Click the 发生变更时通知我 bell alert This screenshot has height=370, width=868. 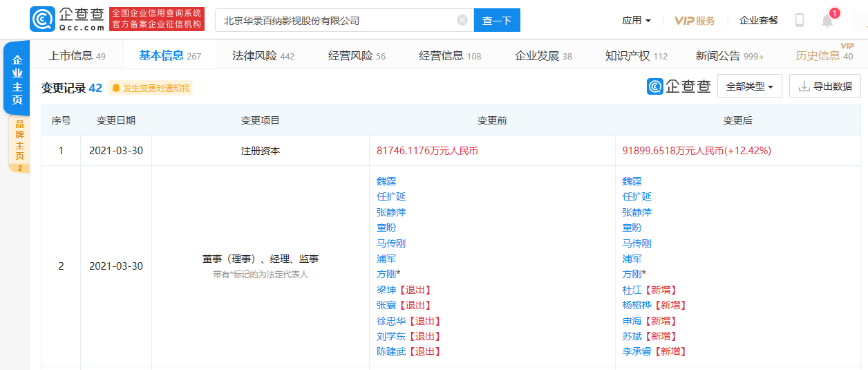click(x=151, y=88)
